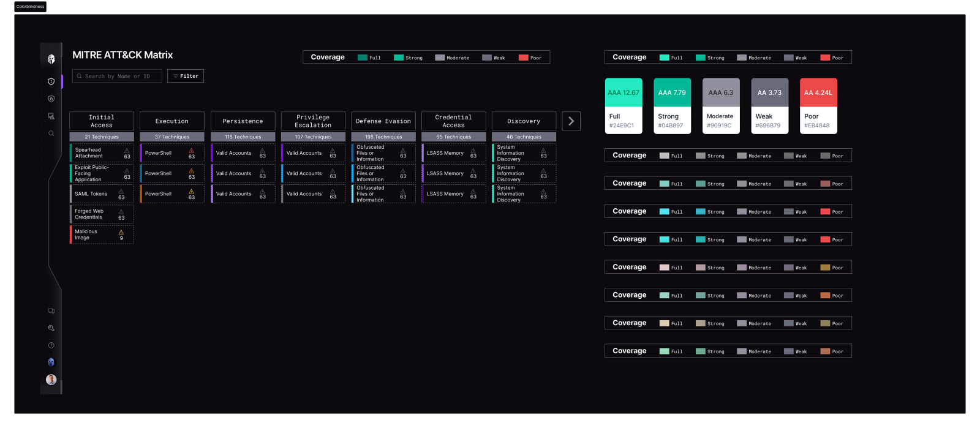Click the magnifier icon in the sidebar
This screenshot has width=980, height=428.
tap(51, 133)
